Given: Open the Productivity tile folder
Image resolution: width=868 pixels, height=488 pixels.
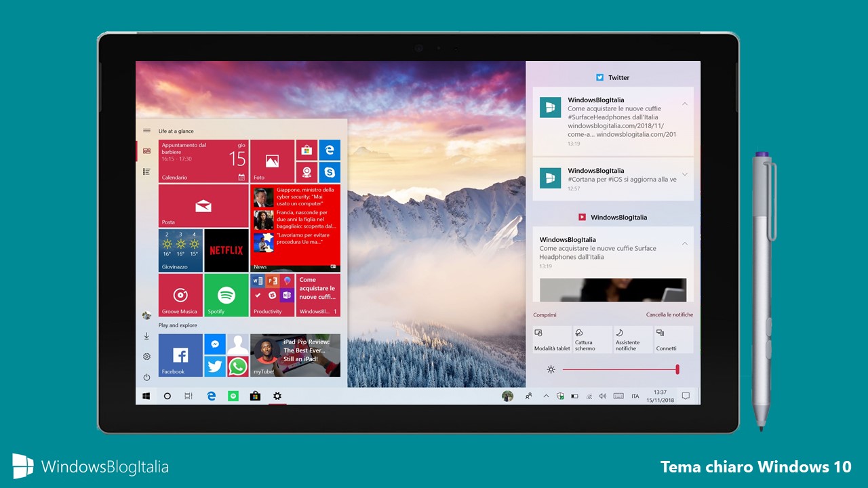Looking at the screenshot, I should (272, 295).
